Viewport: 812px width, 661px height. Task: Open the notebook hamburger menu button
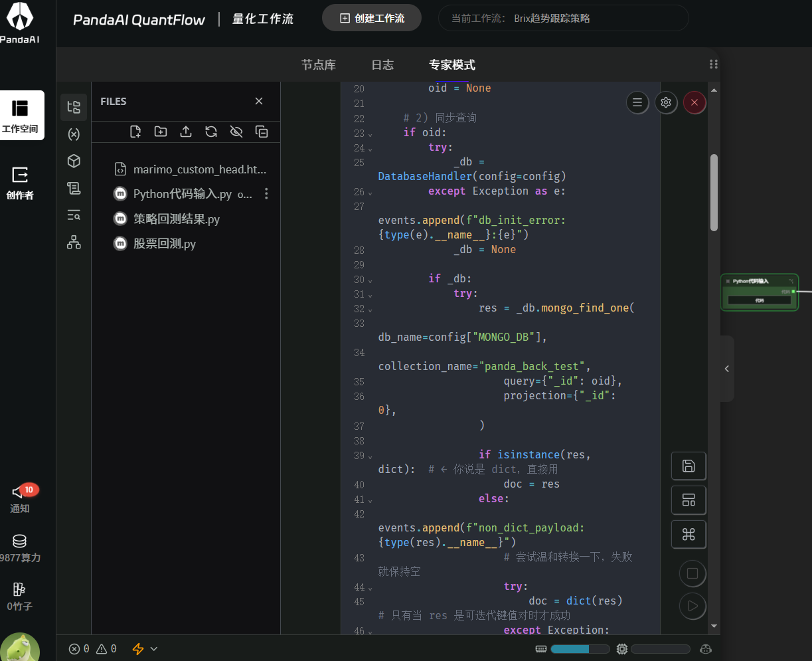(x=637, y=102)
